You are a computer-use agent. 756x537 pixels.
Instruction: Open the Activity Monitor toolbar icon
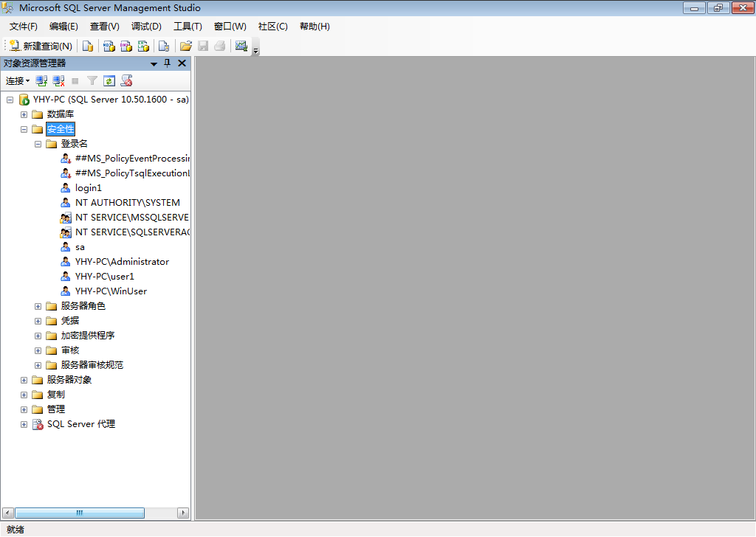[x=241, y=46]
